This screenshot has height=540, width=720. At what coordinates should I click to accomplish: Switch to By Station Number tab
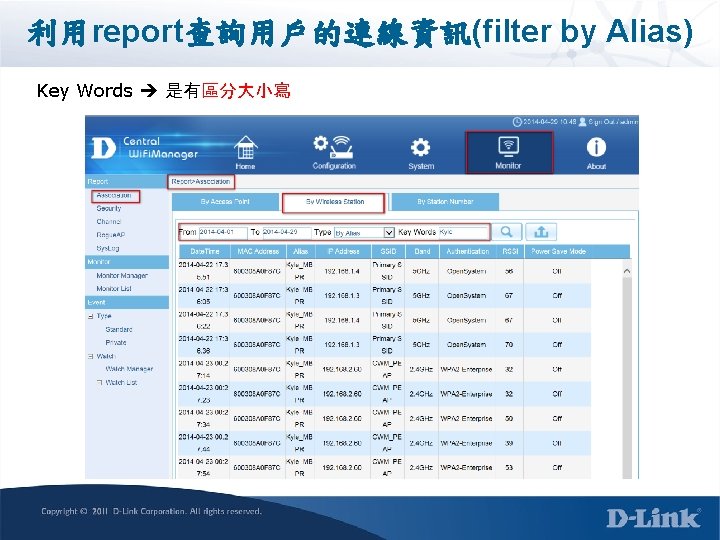(445, 202)
